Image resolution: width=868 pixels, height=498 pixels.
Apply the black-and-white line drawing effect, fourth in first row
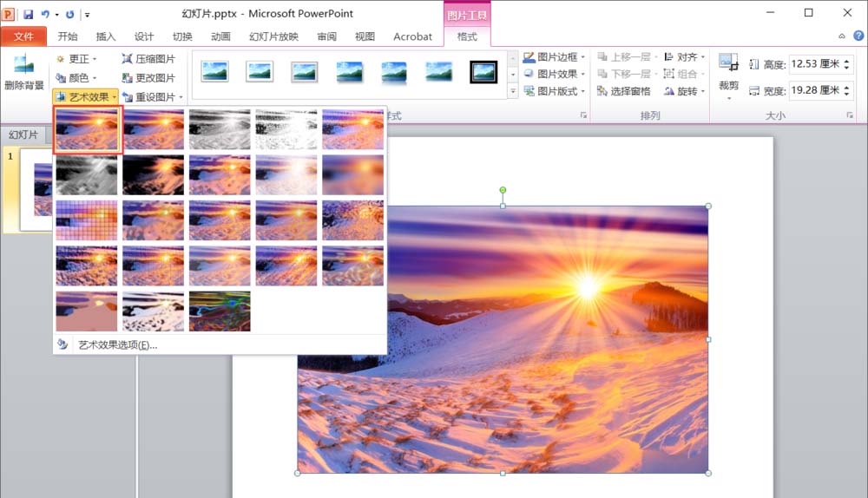coord(286,129)
